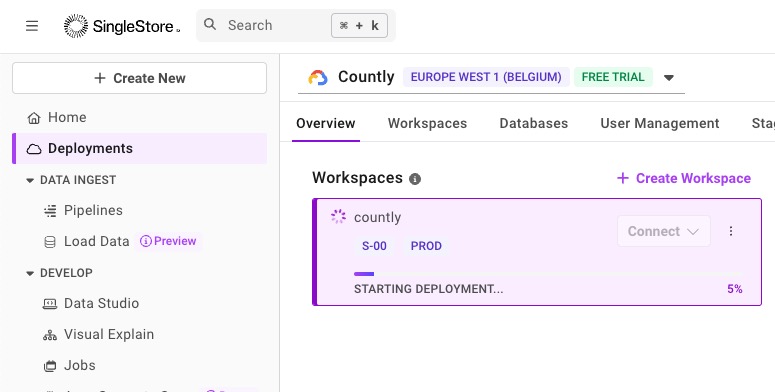Screen dimensions: 775x392
Task: Click the plus icon beside Create Workspace
Action: 623,178
